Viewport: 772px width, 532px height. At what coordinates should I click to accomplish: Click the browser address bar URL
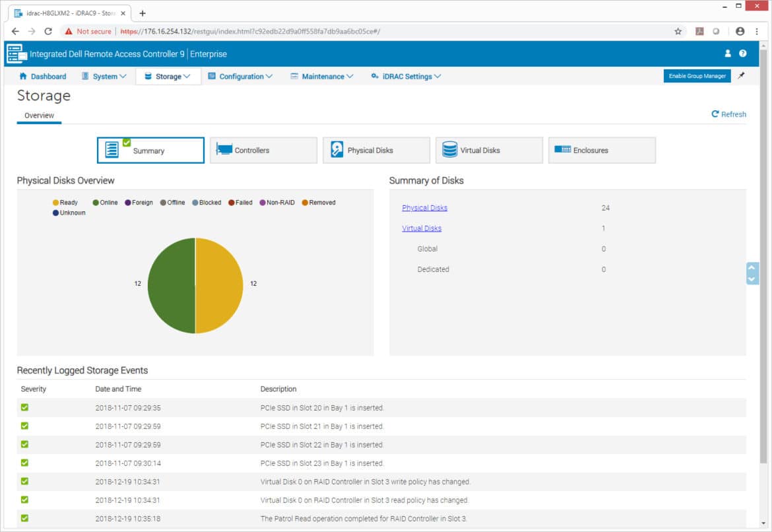coord(250,32)
